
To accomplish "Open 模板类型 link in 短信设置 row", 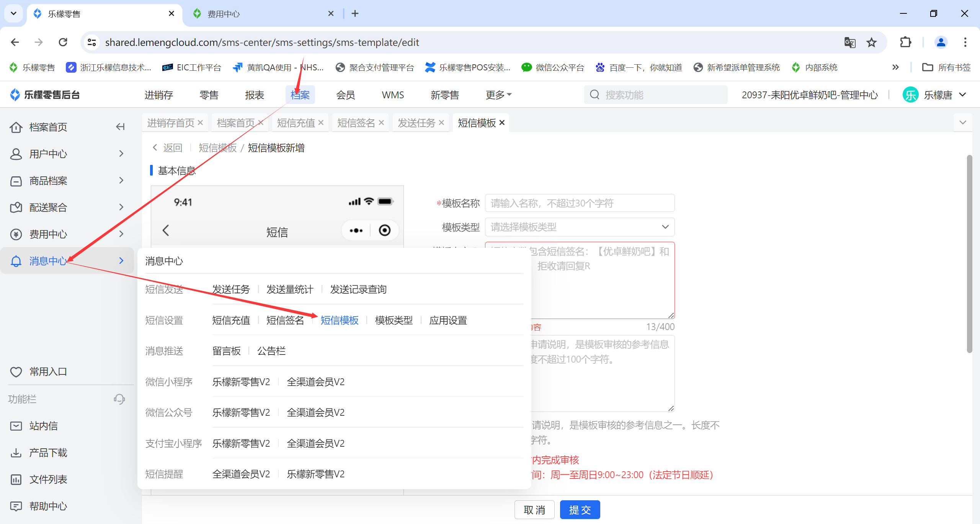I will (x=394, y=320).
